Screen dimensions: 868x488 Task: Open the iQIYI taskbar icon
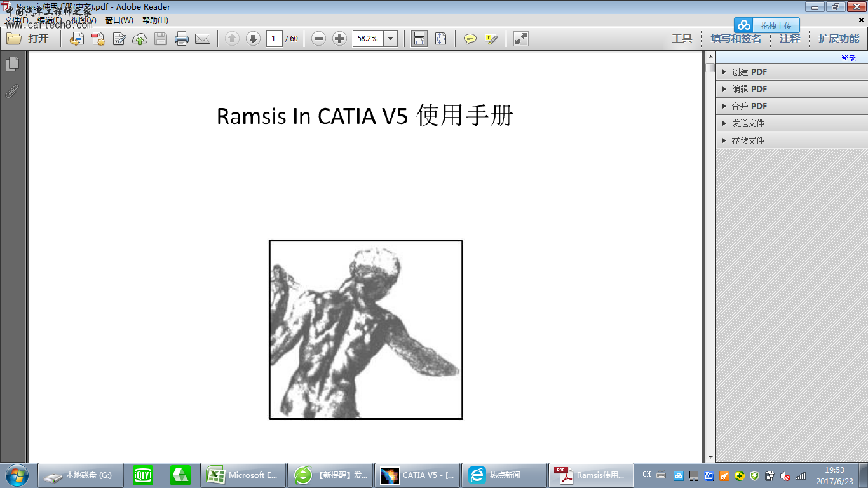[143, 475]
